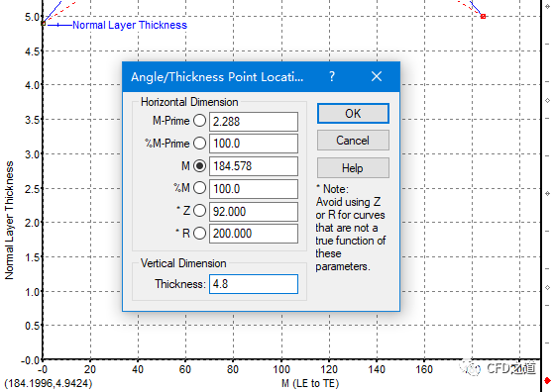Click the M-Prime field showing 2.288

coord(254,122)
